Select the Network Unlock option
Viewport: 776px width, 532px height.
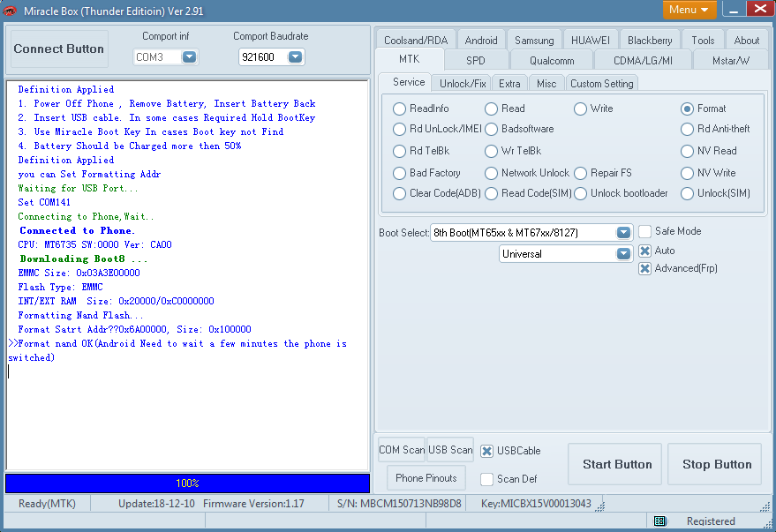(491, 174)
